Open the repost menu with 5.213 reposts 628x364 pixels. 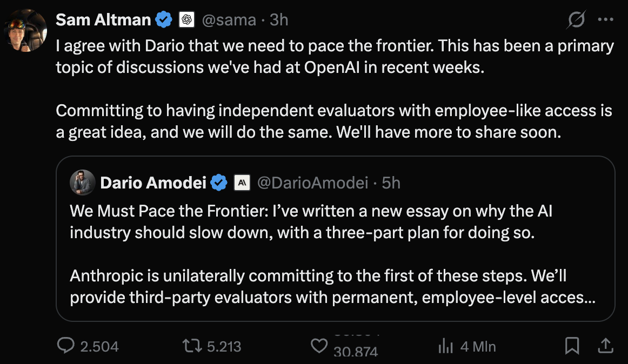point(192,346)
